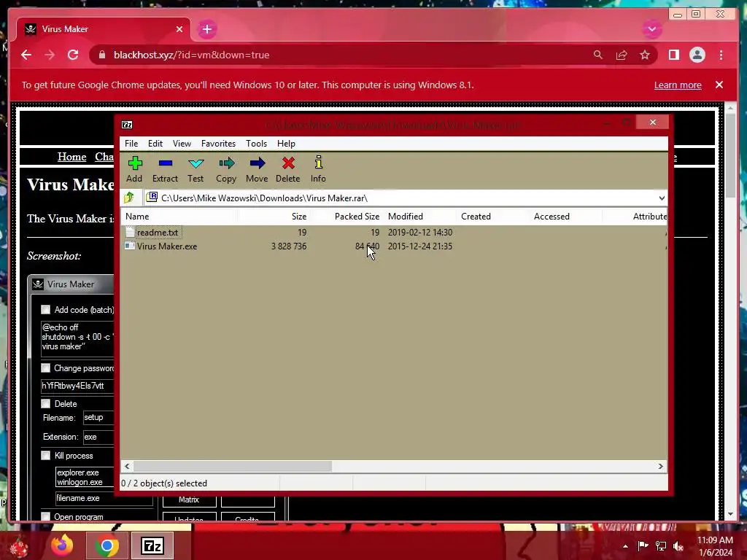Select the Copy toolbar icon
Screen dimensions: 747x560
pos(226,169)
